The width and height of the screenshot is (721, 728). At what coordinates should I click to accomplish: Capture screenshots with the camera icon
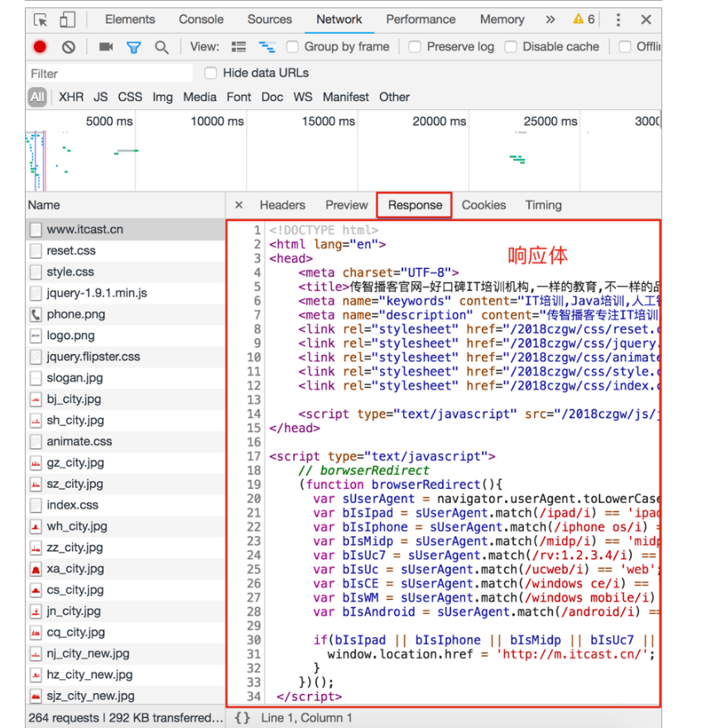pos(106,47)
